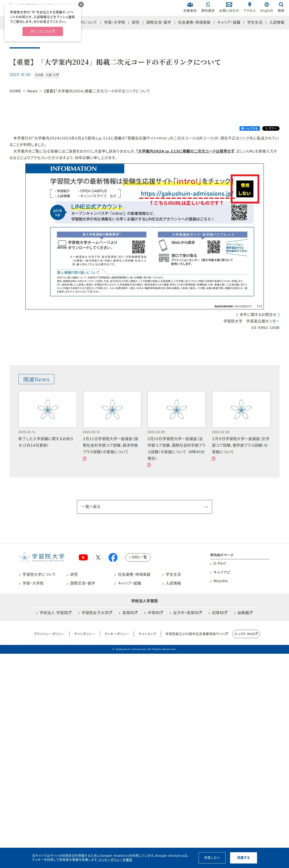Open the キャリナビ link

[x=222, y=572]
